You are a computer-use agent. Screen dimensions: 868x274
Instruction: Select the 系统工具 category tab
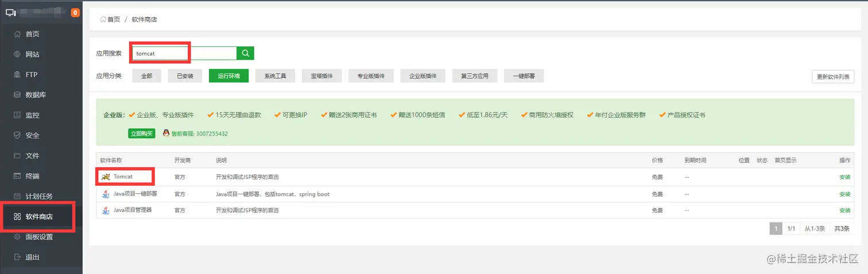click(x=275, y=76)
